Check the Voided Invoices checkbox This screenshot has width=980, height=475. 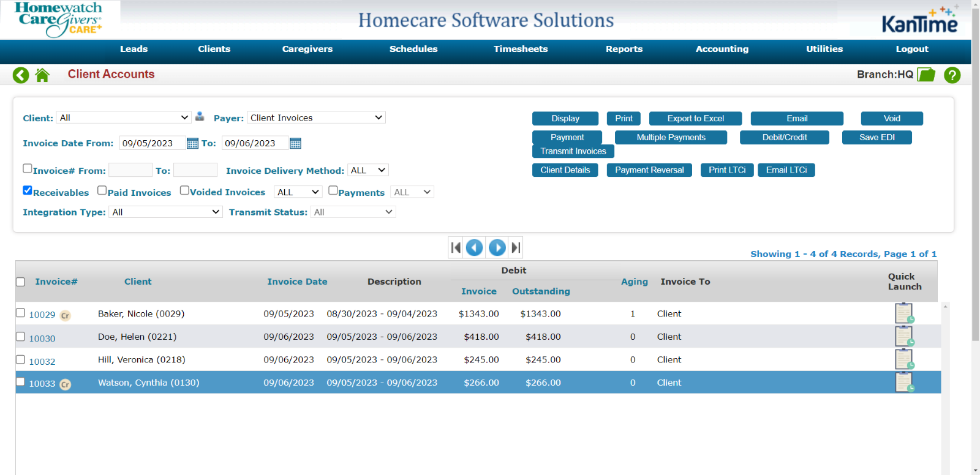pyautogui.click(x=184, y=190)
